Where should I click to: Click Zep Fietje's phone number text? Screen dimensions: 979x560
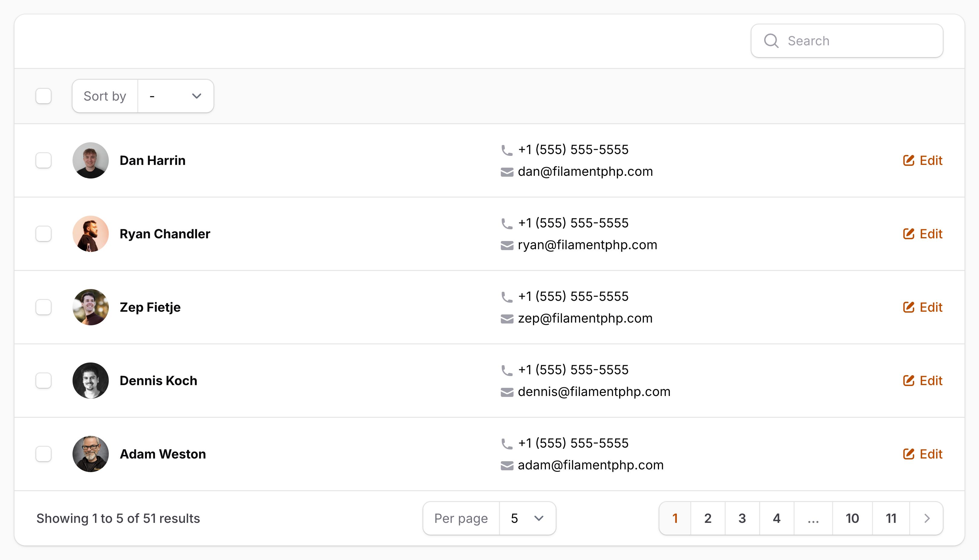pyautogui.click(x=573, y=297)
